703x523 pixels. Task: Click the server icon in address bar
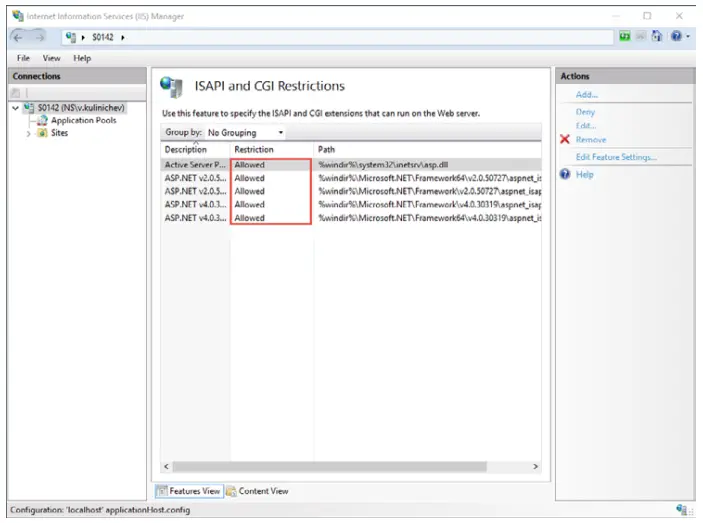click(x=70, y=37)
